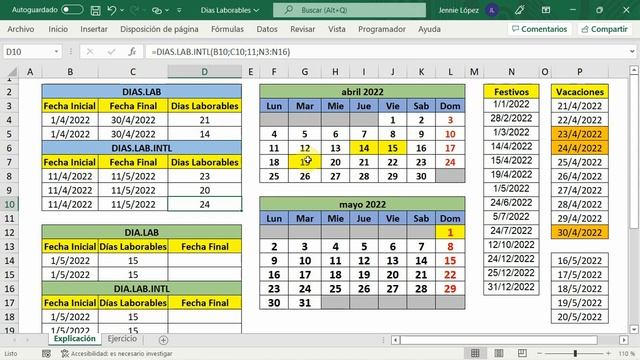The height and width of the screenshot is (360, 640).
Task: Select cell D10 with value 24
Action: [x=204, y=204]
